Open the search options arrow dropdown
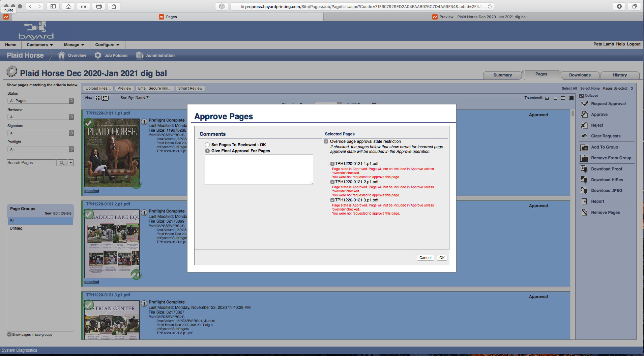This screenshot has width=644, height=356. (70, 163)
